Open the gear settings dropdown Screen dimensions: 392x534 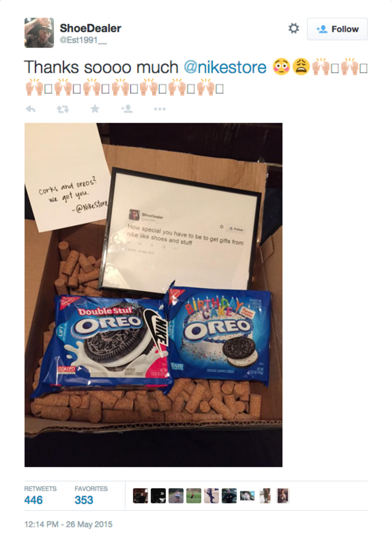click(x=294, y=28)
